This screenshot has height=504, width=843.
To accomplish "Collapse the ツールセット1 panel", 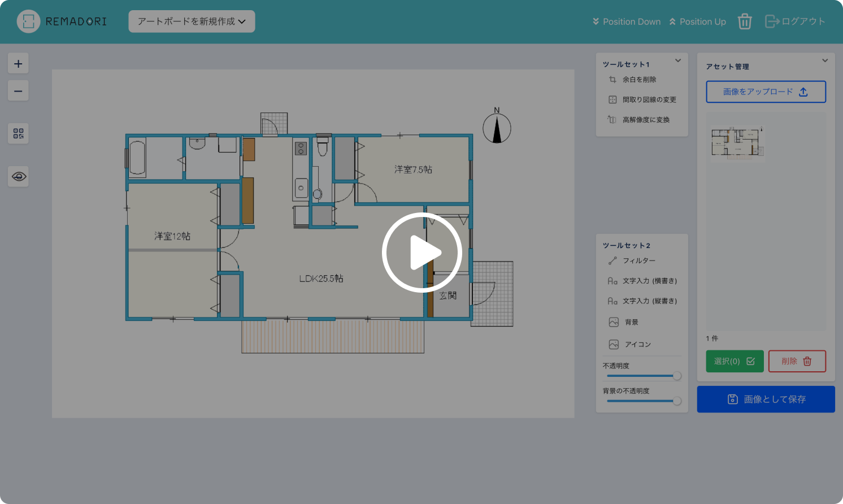I will (x=678, y=60).
